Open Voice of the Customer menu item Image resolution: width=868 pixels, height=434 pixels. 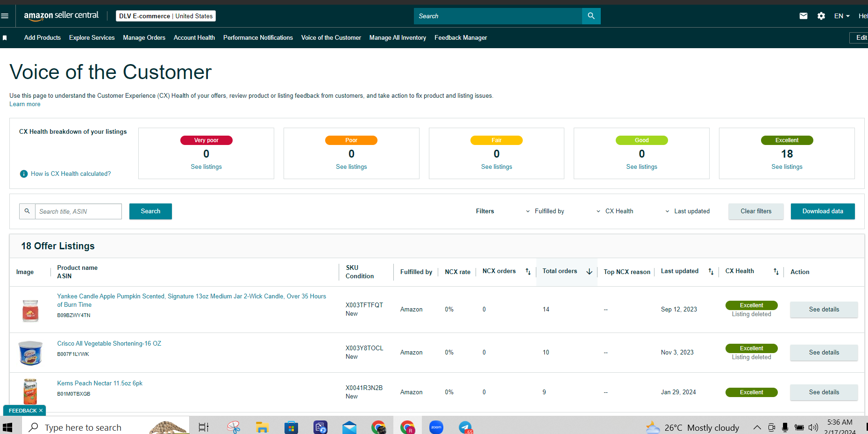(x=331, y=38)
